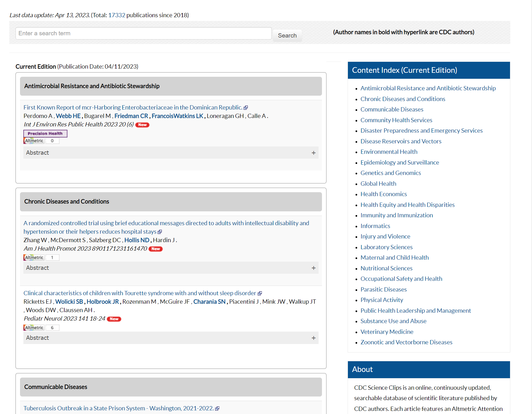Click the Altmetric badge showing score 0
532x414 pixels.
point(41,141)
